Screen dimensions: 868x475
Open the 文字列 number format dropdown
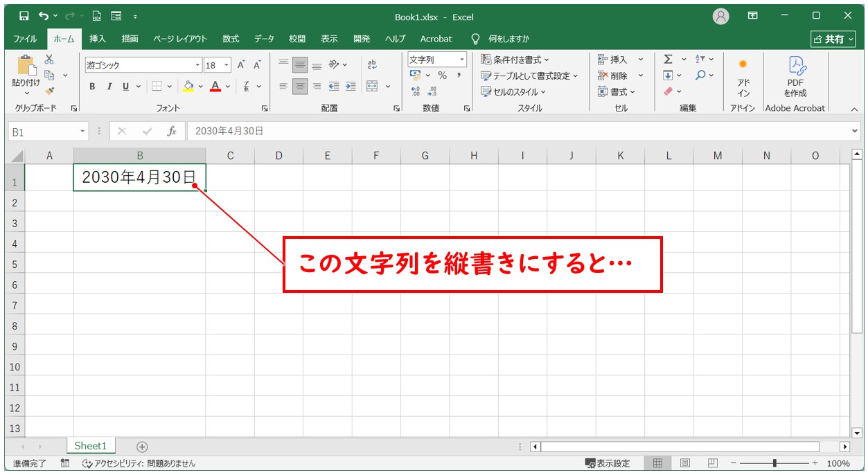click(461, 60)
